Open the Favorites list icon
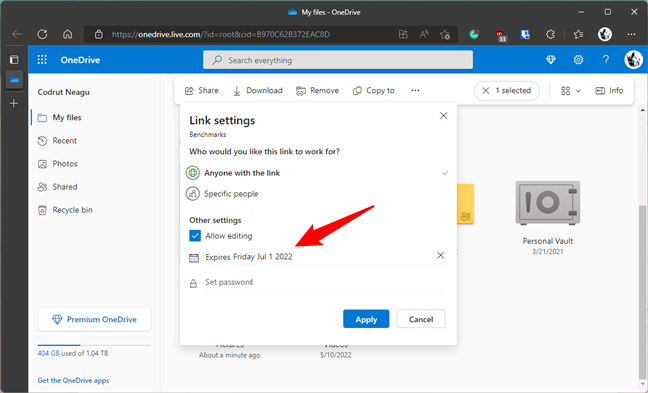Screen dimensions: 648x393 point(579,34)
